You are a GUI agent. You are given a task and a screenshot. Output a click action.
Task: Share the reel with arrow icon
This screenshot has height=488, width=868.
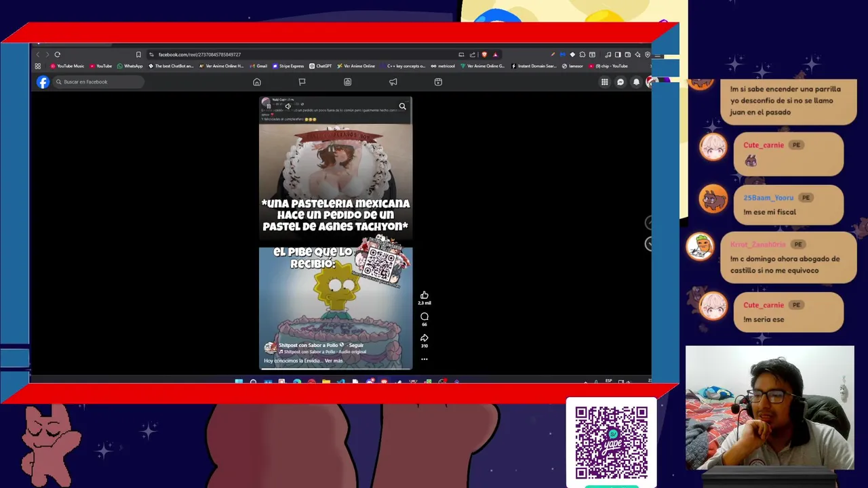[x=425, y=338]
